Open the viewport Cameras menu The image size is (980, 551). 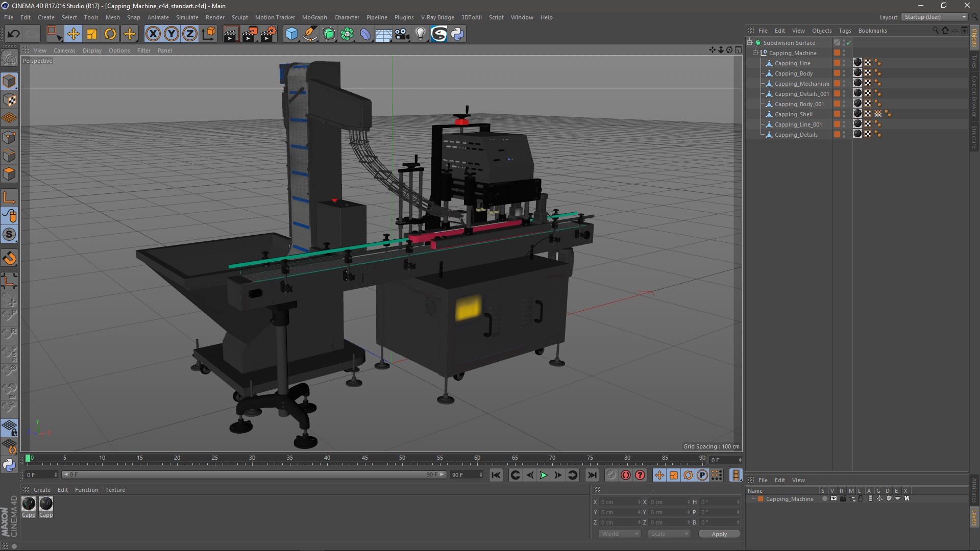click(x=64, y=51)
